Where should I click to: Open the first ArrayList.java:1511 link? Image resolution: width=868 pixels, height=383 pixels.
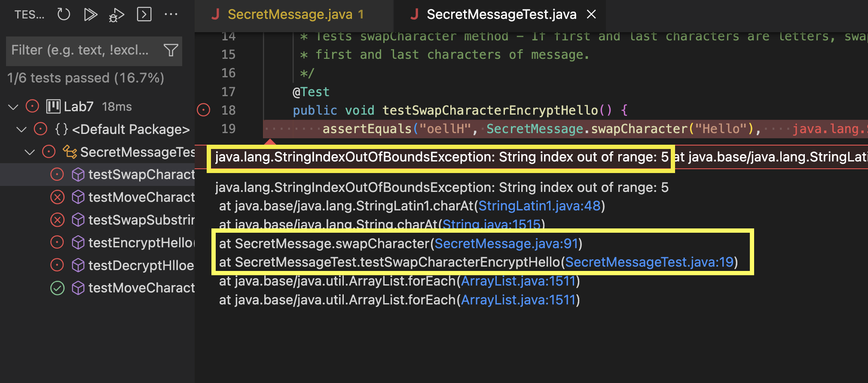click(518, 281)
